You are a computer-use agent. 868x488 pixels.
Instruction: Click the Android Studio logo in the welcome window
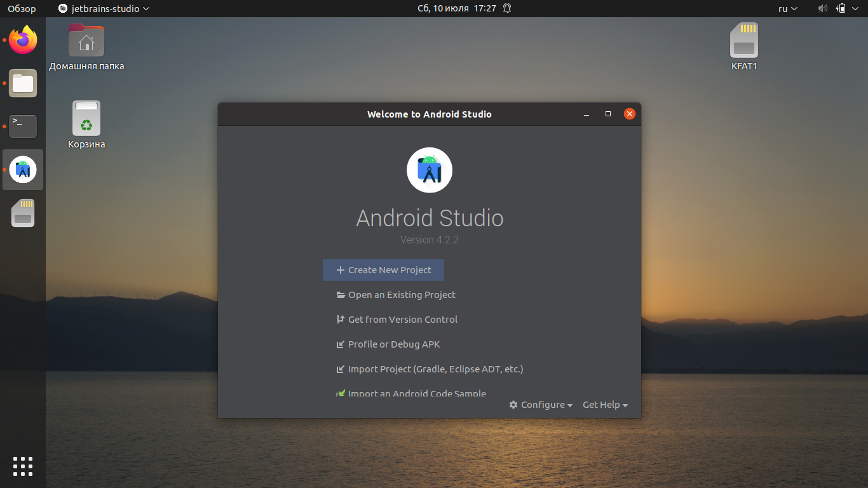click(430, 170)
